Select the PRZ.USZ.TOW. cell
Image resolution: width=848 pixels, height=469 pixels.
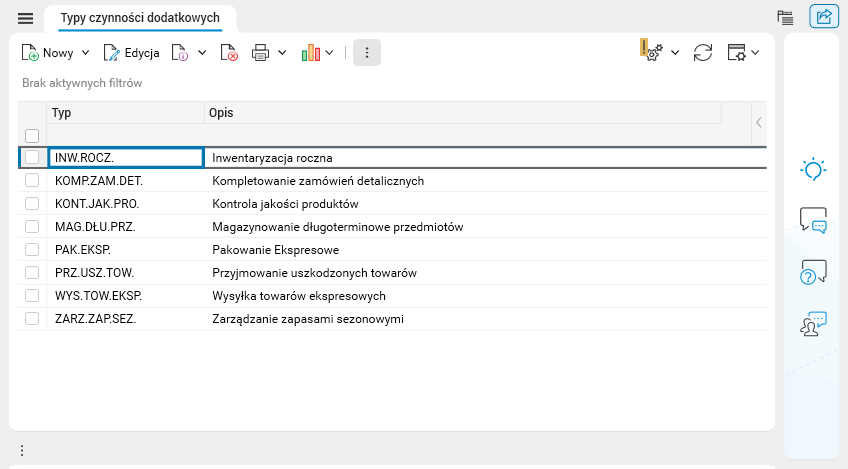pyautogui.click(x=125, y=273)
